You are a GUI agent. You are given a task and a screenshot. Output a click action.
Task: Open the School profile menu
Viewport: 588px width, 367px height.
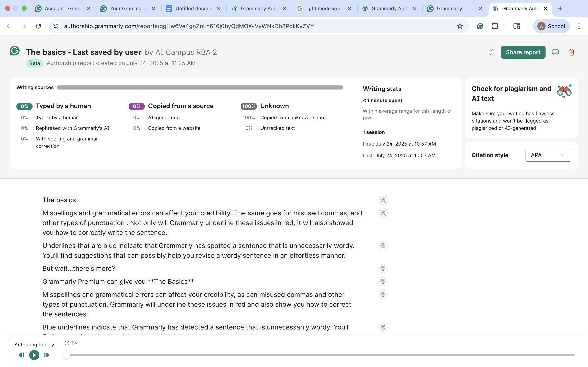click(551, 26)
